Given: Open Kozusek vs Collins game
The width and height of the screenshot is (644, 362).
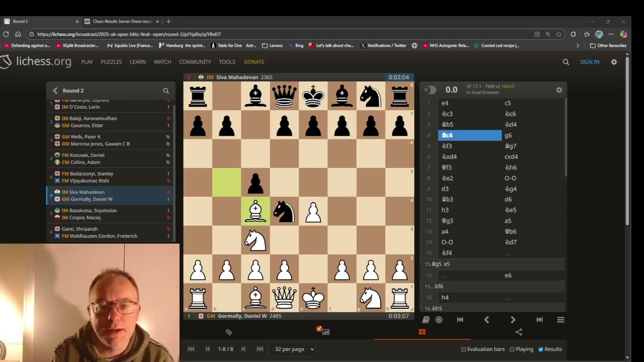Looking at the screenshot, I should pyautogui.click(x=110, y=158).
